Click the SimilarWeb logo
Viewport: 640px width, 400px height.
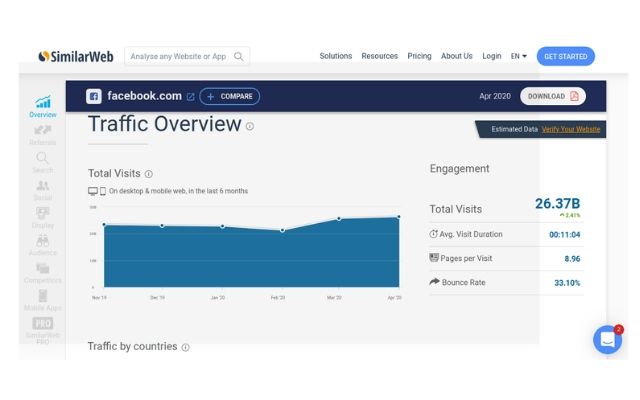(x=76, y=56)
